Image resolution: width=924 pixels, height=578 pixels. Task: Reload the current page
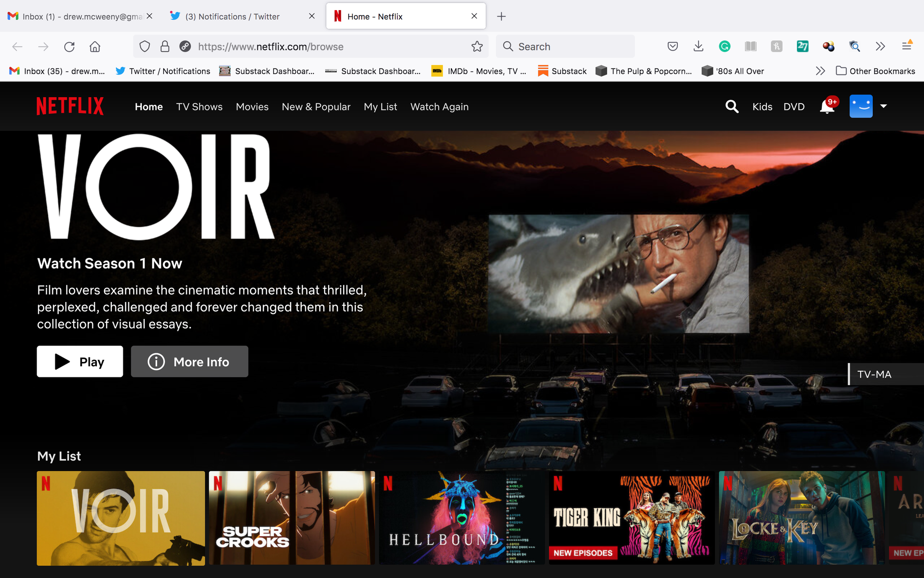point(69,47)
